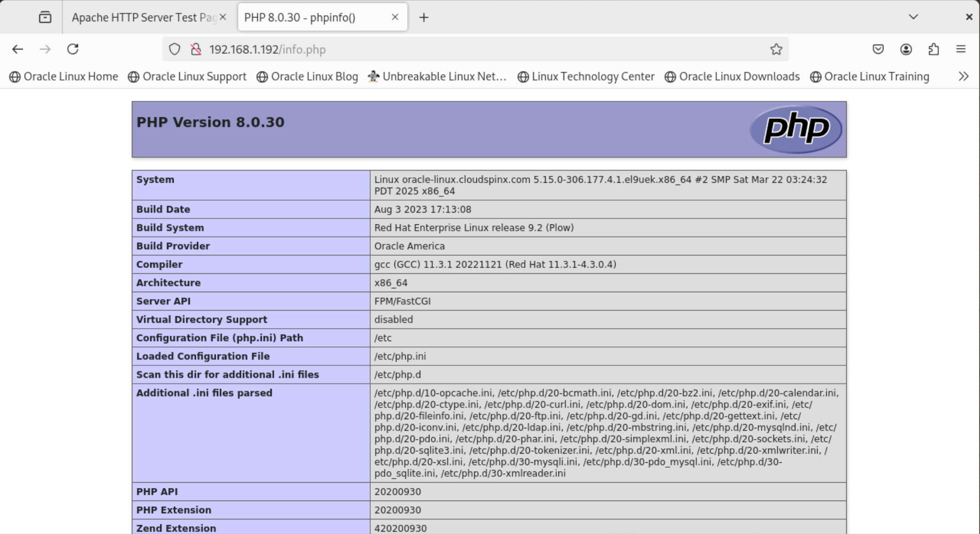This screenshot has width=980, height=534.
Task: Open the list all tabs chevron
Action: tap(913, 16)
